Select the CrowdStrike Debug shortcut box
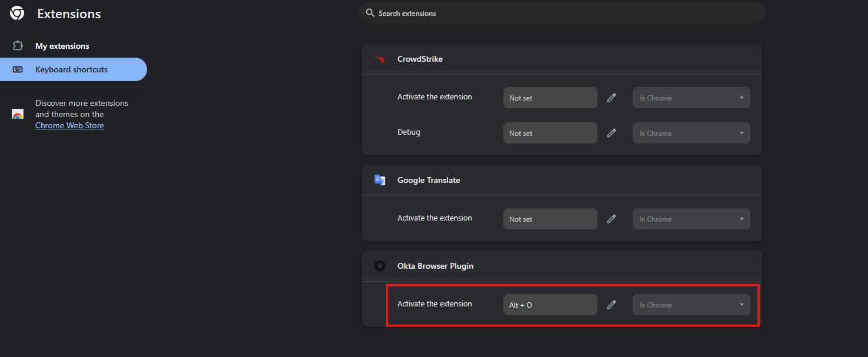 tap(550, 133)
